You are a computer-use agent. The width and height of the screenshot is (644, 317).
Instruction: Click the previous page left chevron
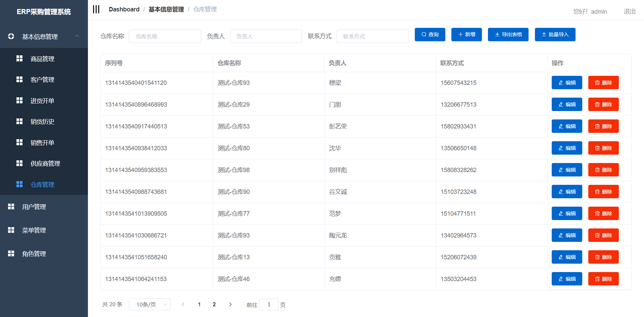click(183, 304)
